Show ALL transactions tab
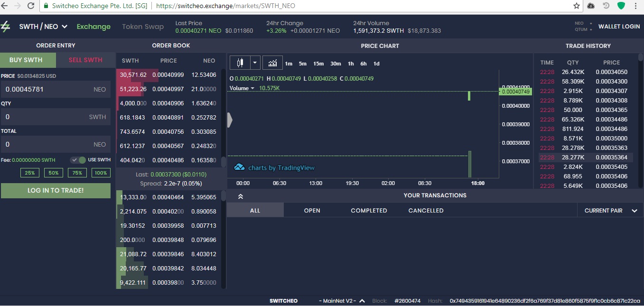Image resolution: width=644 pixels, height=306 pixels. coord(255,210)
